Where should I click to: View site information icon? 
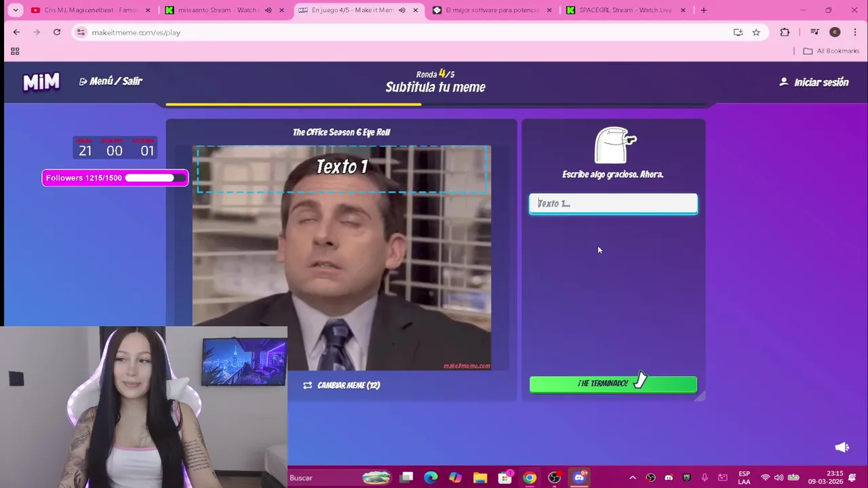(81, 32)
